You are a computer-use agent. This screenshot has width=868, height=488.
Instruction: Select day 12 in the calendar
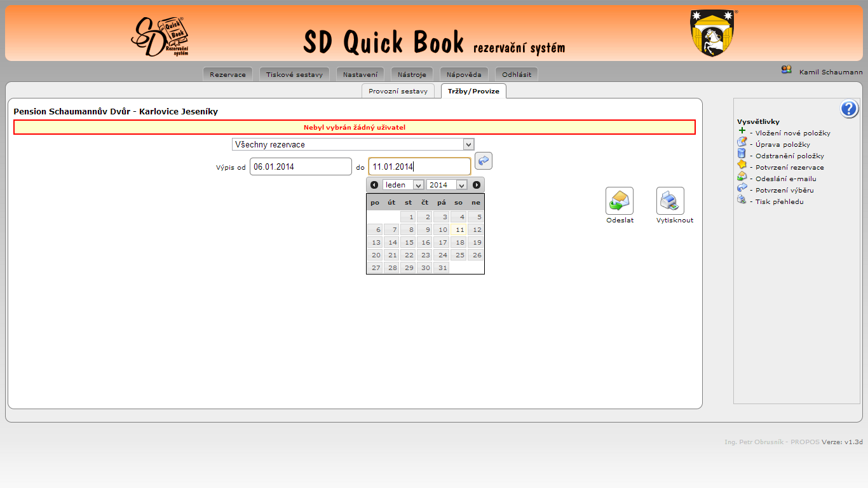[476, 229]
